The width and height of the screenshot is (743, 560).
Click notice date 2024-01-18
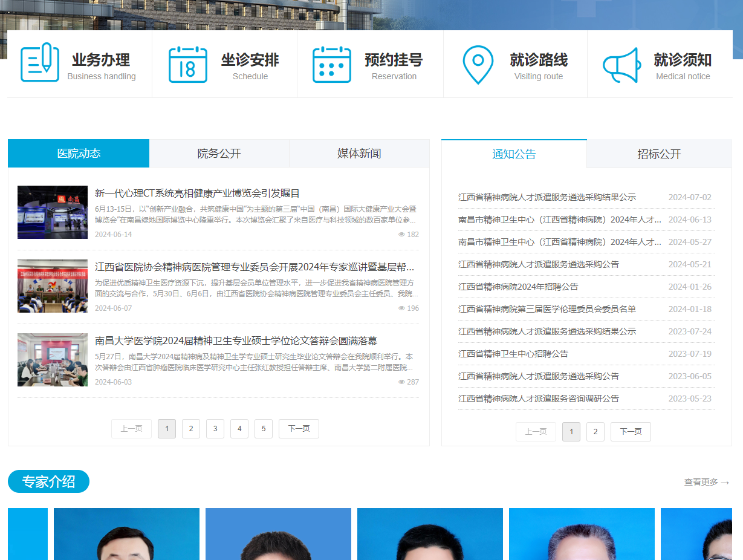690,309
